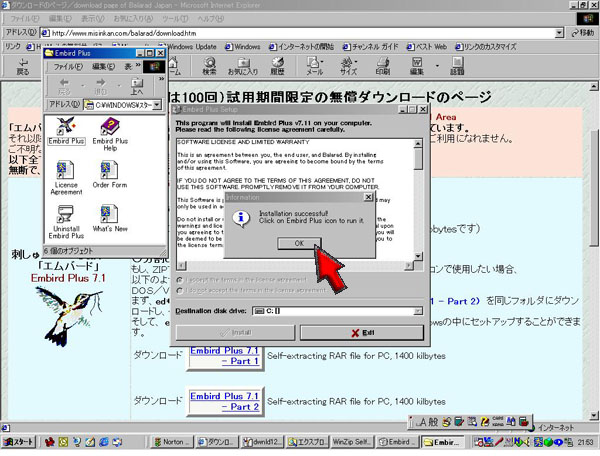Click the IE Mail (メール) toolbar icon
This screenshot has width=600, height=456.
pyautogui.click(x=315, y=67)
